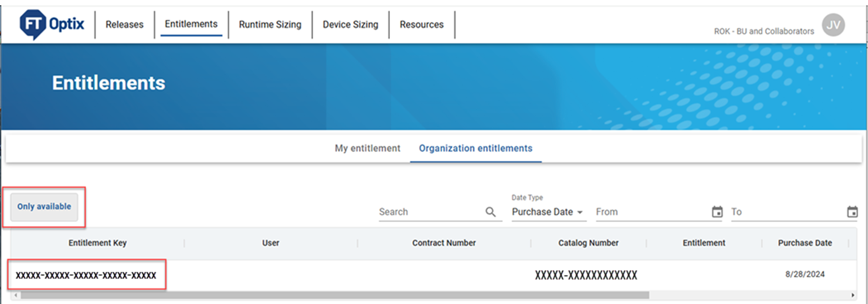Expand the Purchase Date type dropdown
The width and height of the screenshot is (868, 304).
[548, 212]
